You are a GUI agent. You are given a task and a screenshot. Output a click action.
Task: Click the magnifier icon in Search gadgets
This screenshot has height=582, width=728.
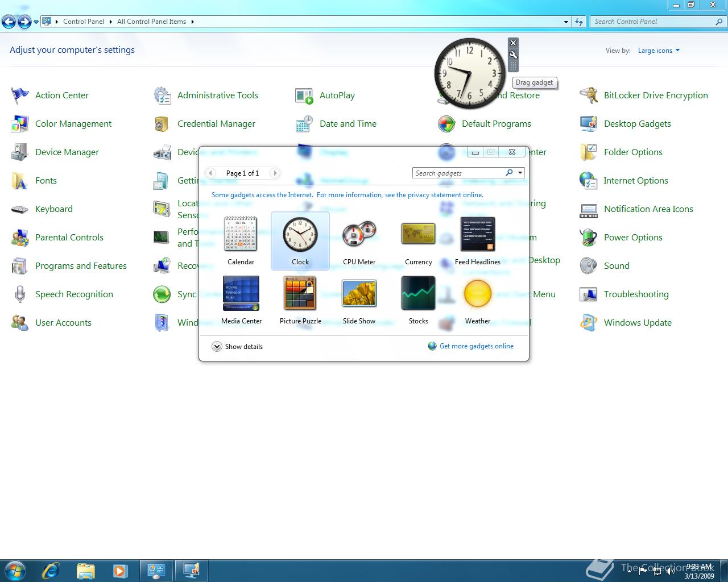[509, 173]
